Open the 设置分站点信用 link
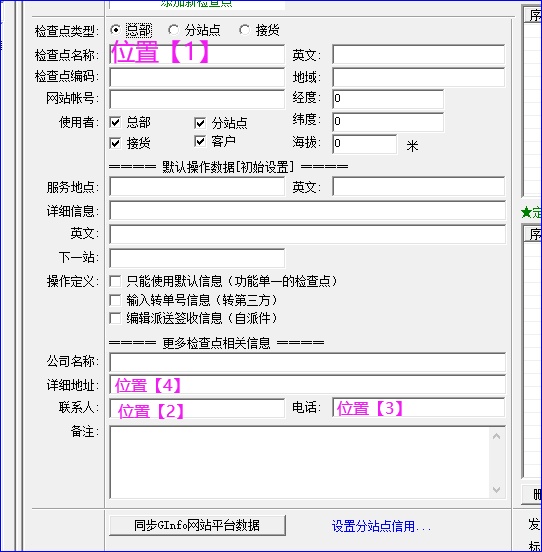Image resolution: width=542 pixels, height=552 pixels. 381,526
